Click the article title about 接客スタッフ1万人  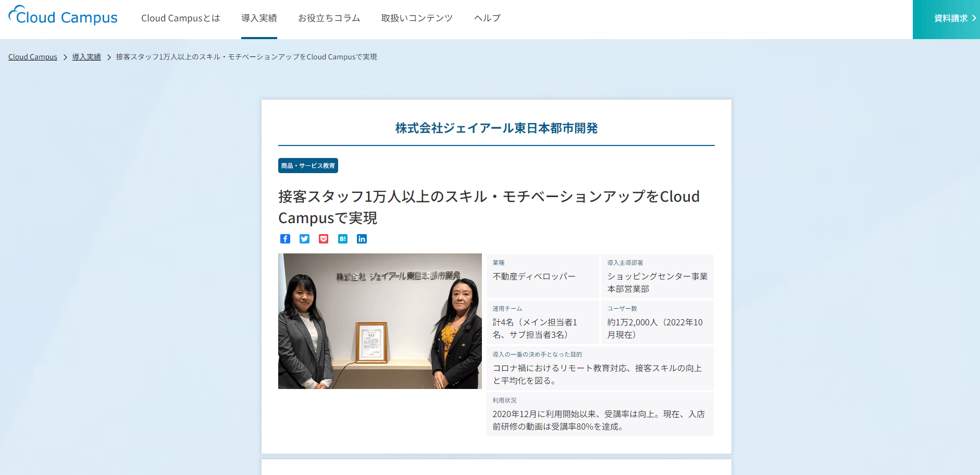489,207
